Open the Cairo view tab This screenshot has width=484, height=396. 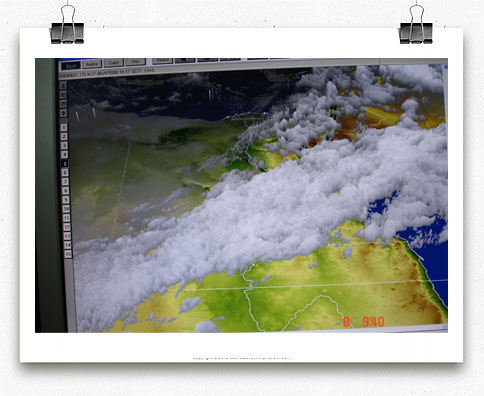tap(114, 63)
